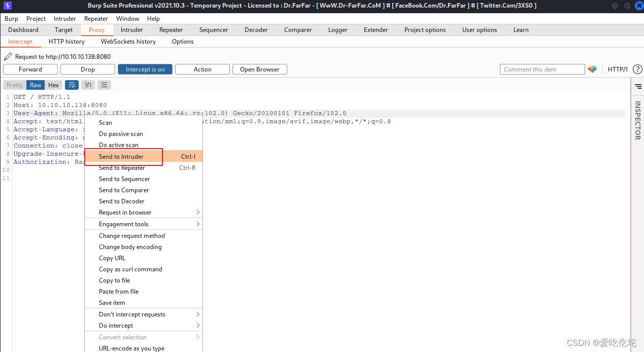Open the Learn tab
Screen dimensions: 644x352
tap(521, 30)
